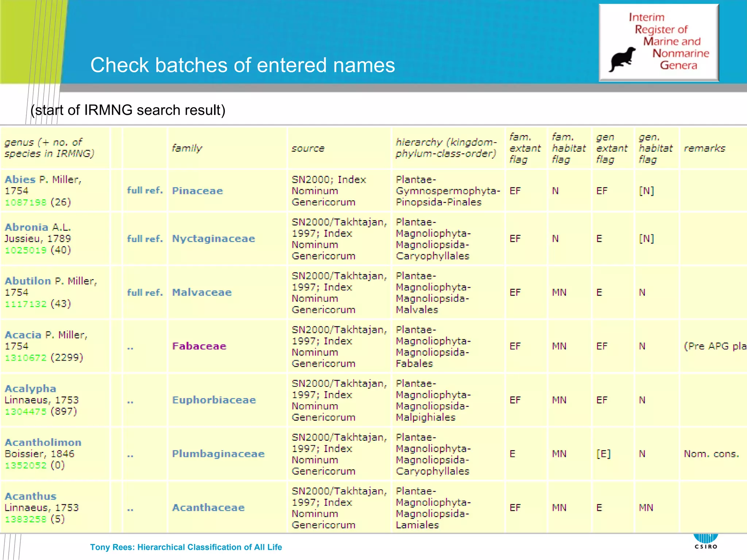Open the Acacia genus link

pos(23,335)
